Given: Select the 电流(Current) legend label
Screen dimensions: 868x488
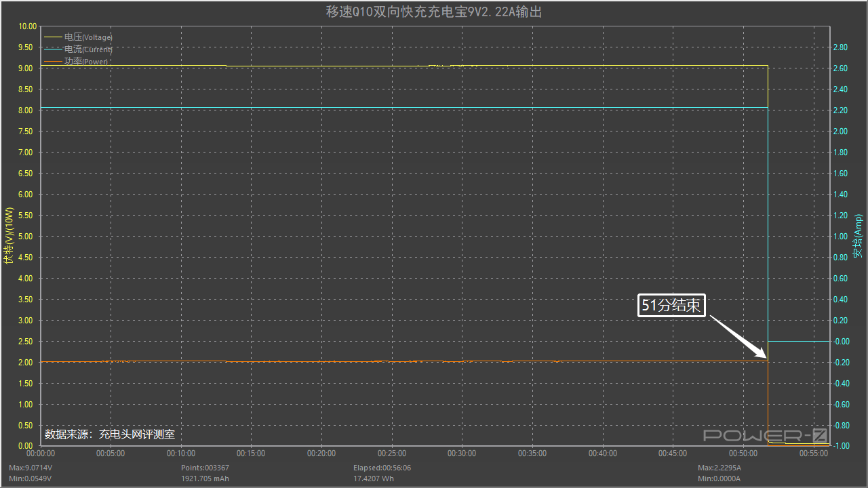Looking at the screenshot, I should [x=88, y=49].
